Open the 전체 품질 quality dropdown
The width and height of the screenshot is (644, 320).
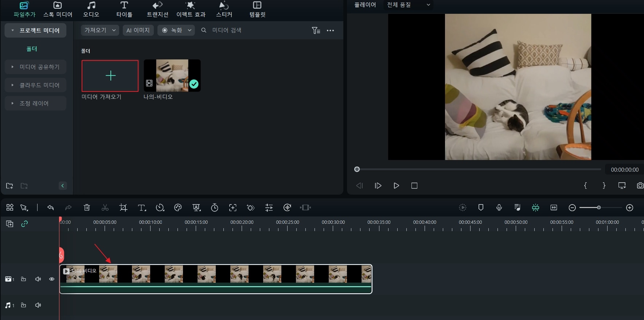408,5
